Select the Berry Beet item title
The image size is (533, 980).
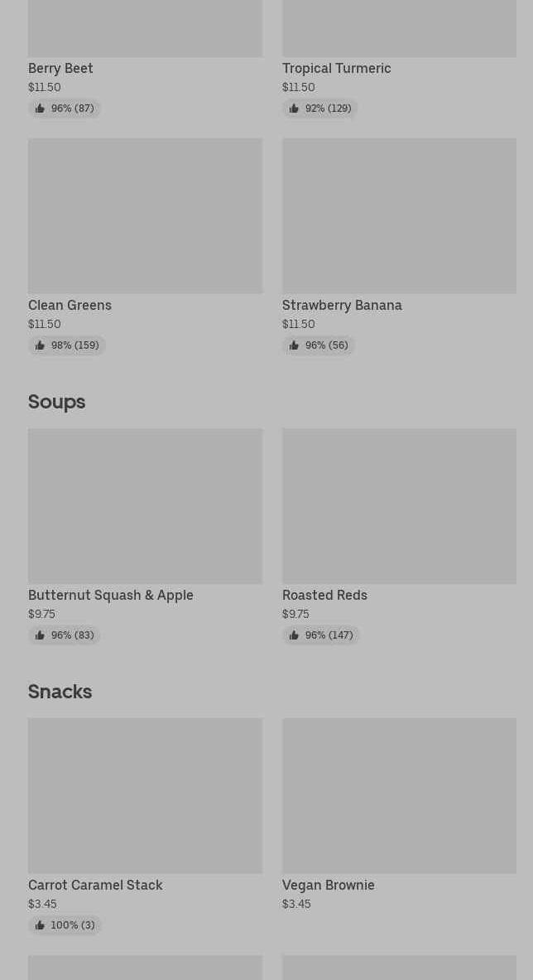click(x=60, y=68)
